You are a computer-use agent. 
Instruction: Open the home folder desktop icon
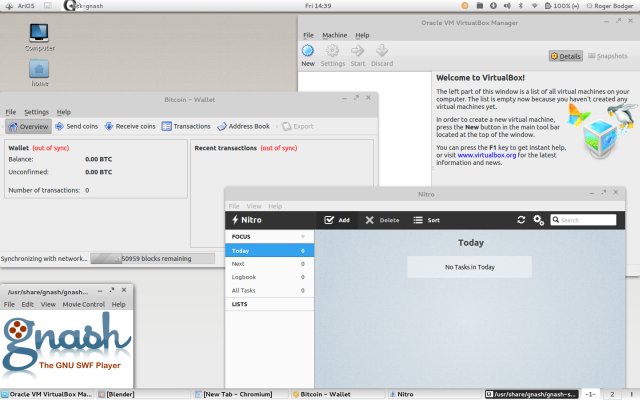coord(39,73)
